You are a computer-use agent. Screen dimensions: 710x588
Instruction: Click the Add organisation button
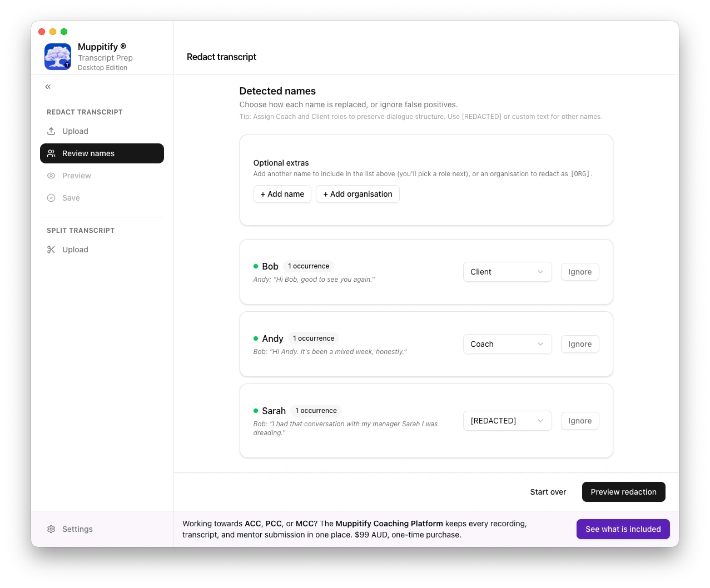pyautogui.click(x=358, y=194)
